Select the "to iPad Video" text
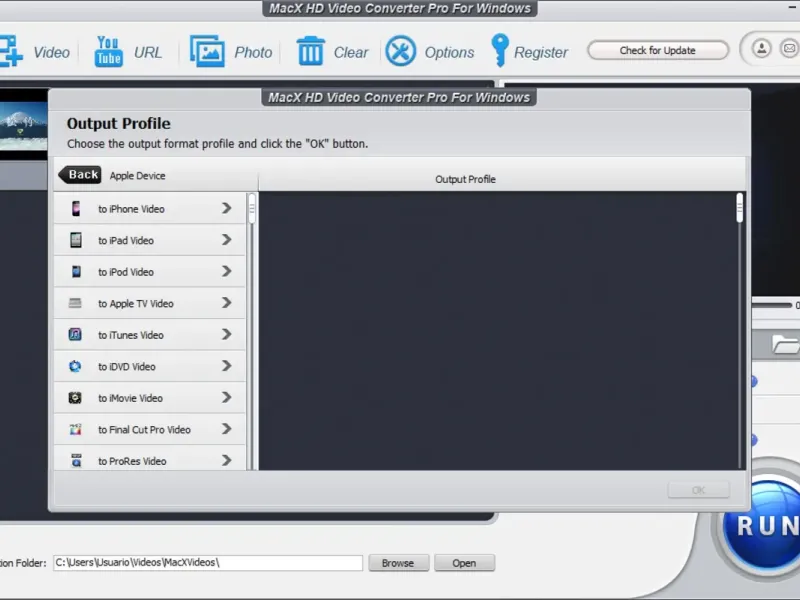 point(126,241)
